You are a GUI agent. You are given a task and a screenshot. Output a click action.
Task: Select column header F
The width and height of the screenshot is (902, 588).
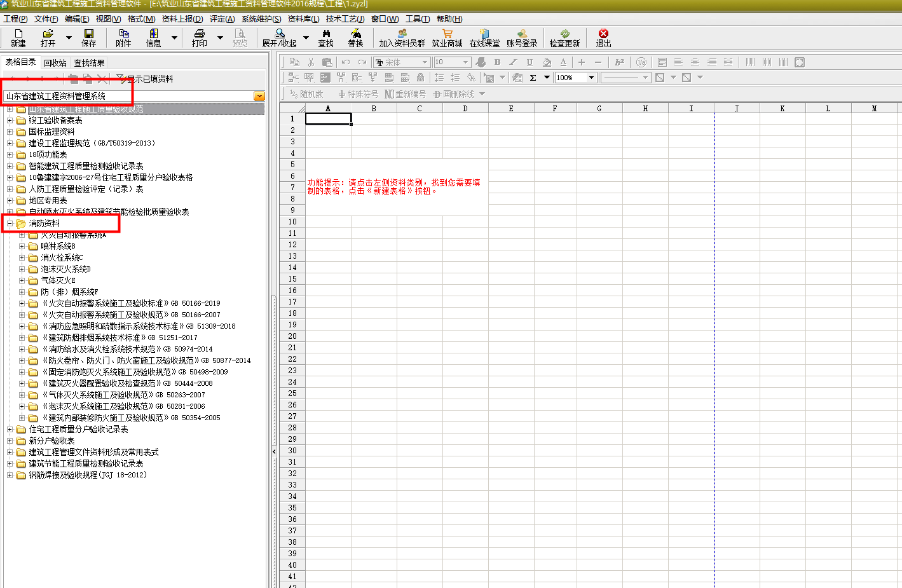click(555, 109)
